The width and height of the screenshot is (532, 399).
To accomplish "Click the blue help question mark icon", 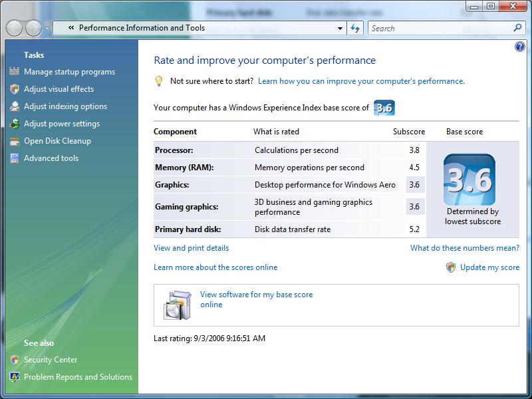I will tap(519, 47).
